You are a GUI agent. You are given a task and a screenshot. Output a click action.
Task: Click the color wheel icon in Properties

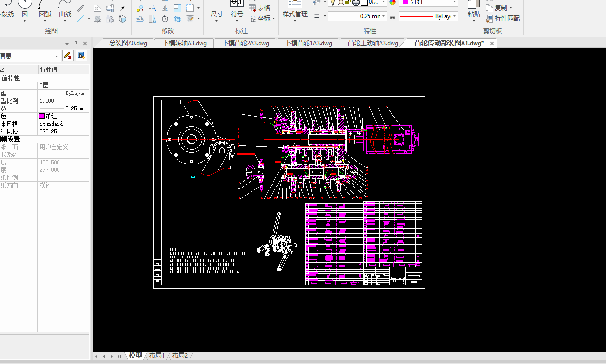(392, 2)
